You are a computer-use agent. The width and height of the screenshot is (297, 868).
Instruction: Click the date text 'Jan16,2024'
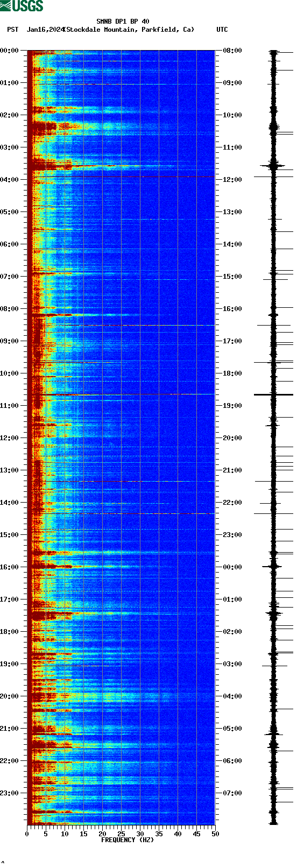(45, 30)
